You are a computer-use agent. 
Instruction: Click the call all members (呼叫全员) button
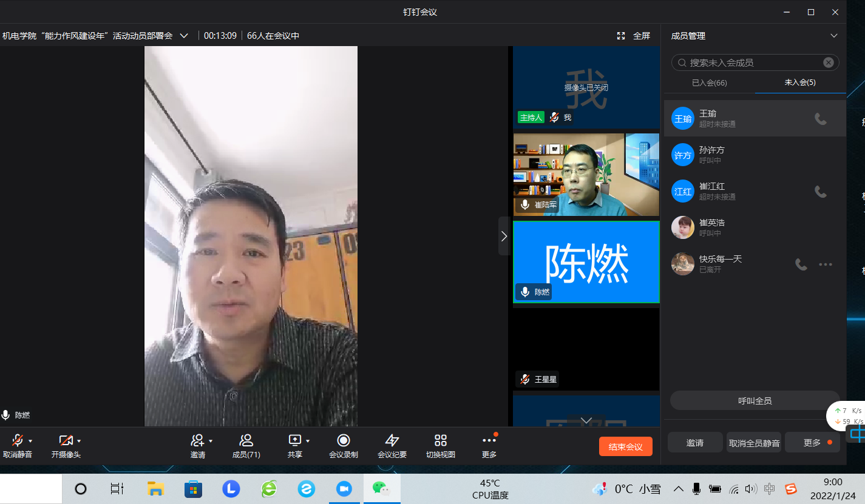coord(755,401)
